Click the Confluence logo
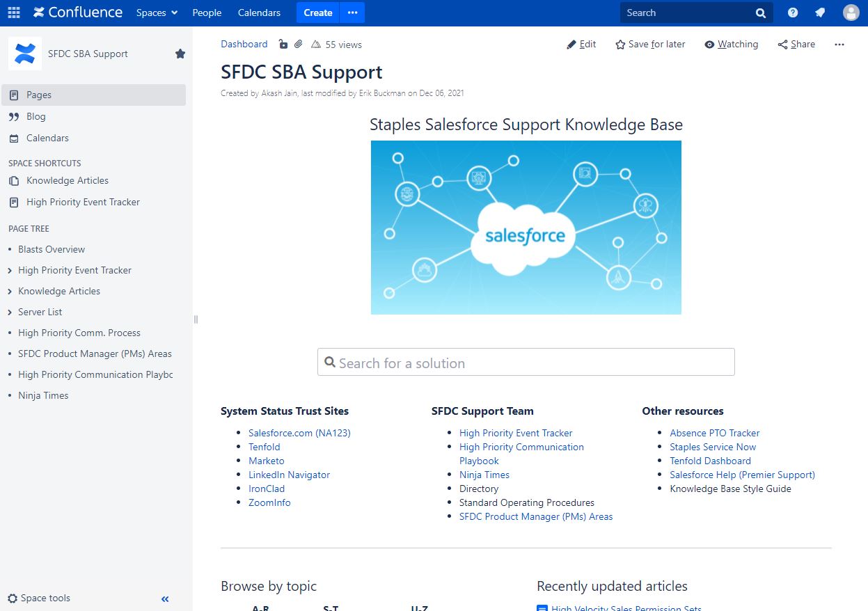Screen dimensions: 868x611 [78, 13]
